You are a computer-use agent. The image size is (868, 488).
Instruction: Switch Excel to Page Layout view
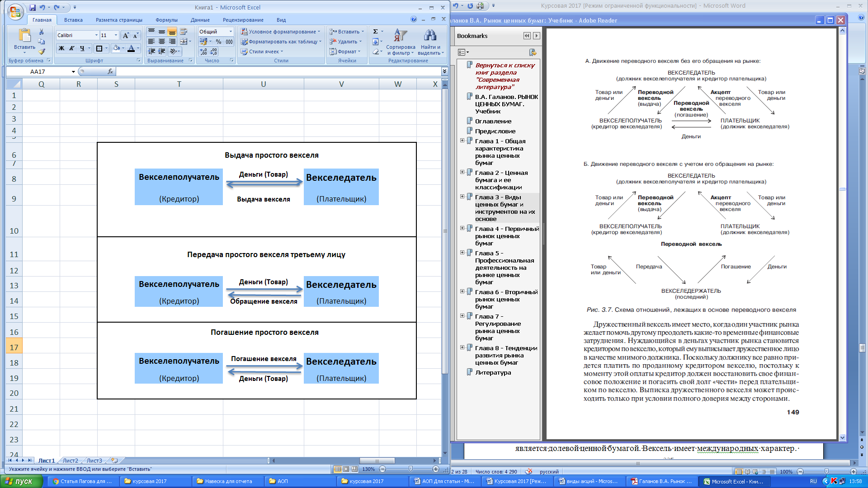[346, 469]
